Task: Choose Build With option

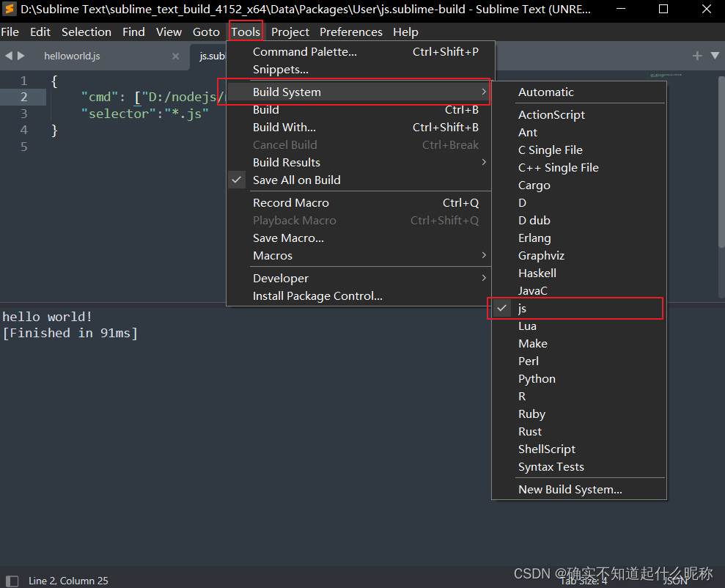Action: (361, 127)
